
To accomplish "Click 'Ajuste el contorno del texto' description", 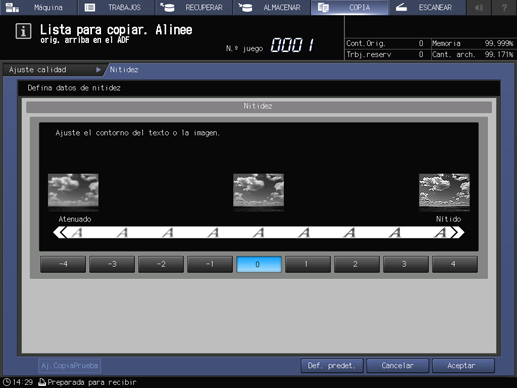I will [138, 133].
